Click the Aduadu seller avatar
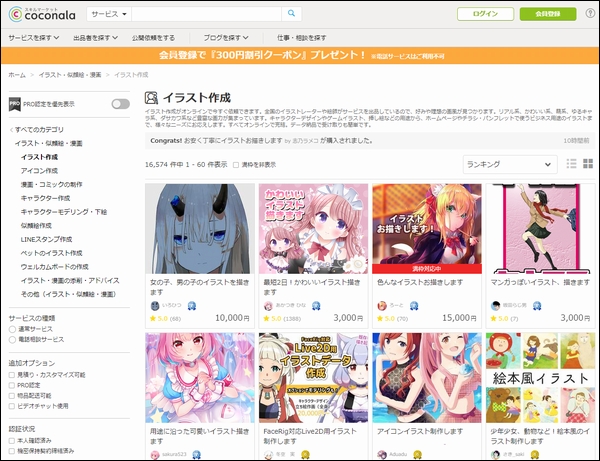 click(382, 454)
